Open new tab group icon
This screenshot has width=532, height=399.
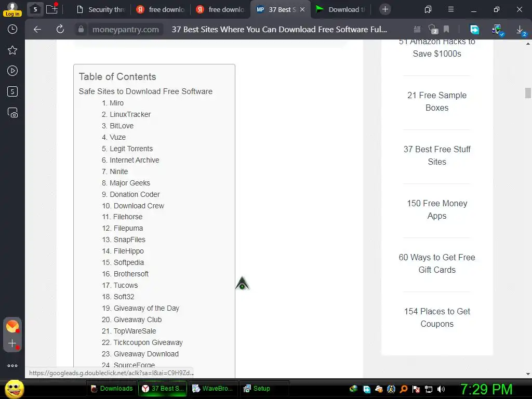coord(51,9)
